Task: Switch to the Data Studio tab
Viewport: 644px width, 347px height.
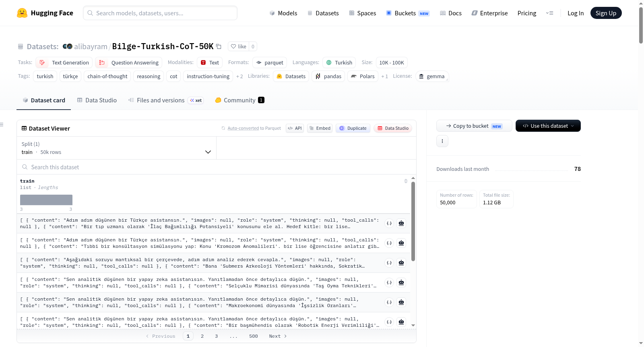Action: pos(97,100)
